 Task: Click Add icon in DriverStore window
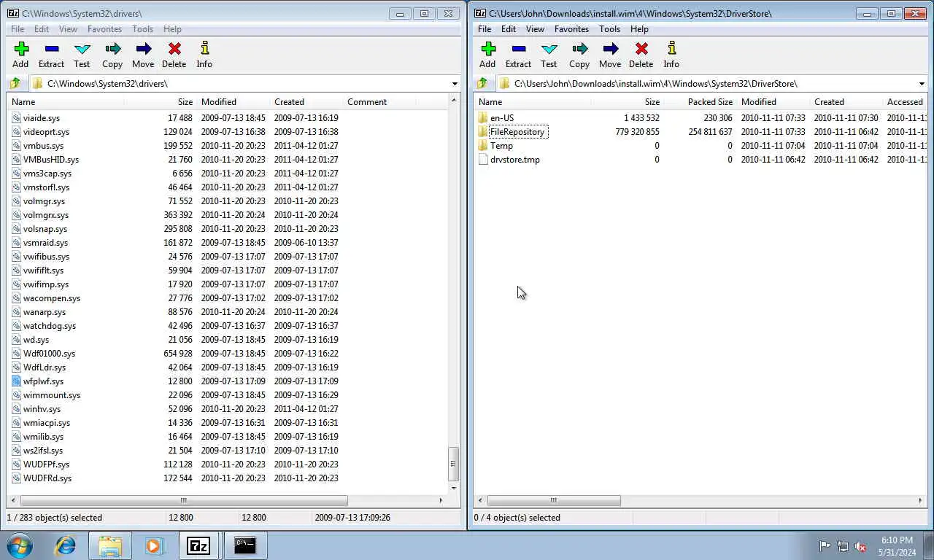(x=488, y=49)
